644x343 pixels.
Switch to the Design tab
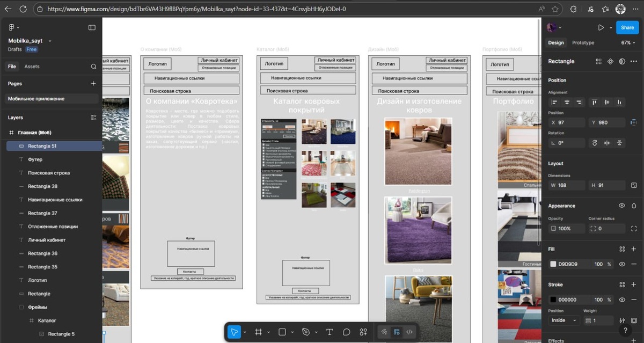[556, 43]
